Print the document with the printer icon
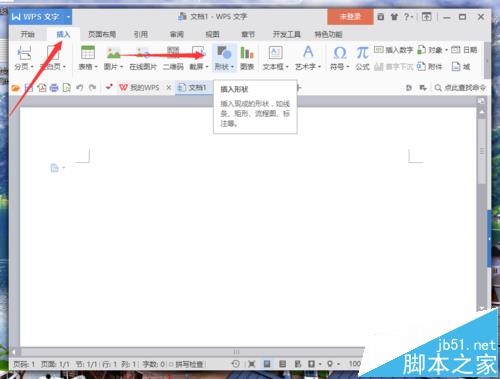This screenshot has height=379, width=500. (54, 88)
